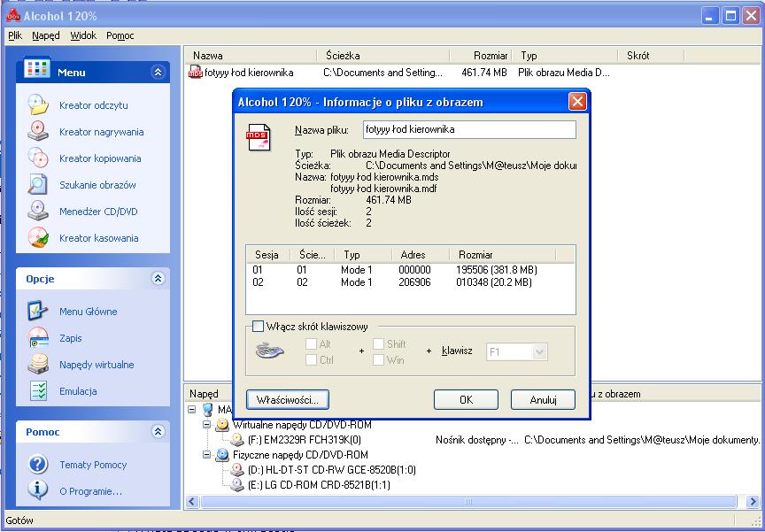Viewport: 765px width, 532px height.
Task: Click the horizontal scrollbar thumb in drive list
Action: 467,501
